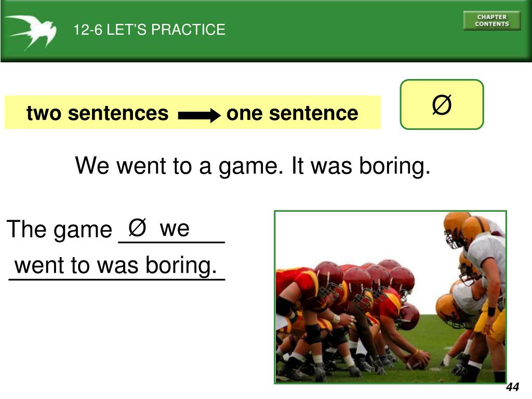Click the football on the grass
This screenshot has height=399, width=532.
coord(417,363)
